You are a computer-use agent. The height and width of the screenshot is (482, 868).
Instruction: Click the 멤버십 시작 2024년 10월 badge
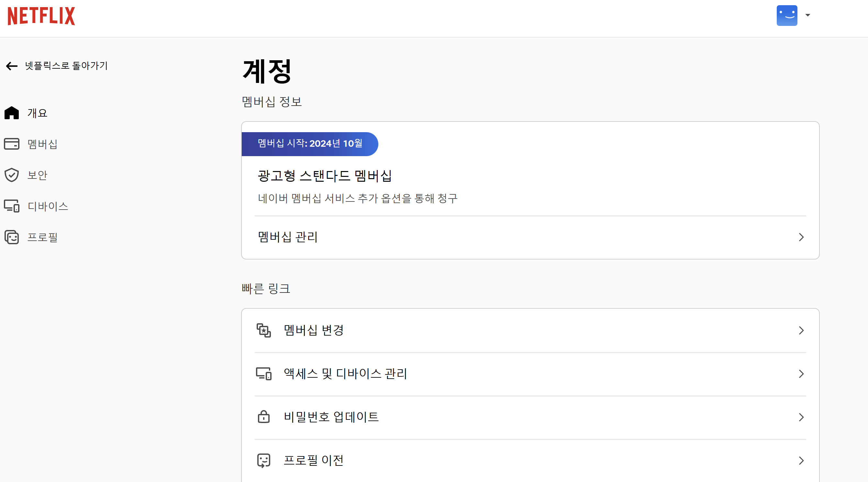coord(310,144)
